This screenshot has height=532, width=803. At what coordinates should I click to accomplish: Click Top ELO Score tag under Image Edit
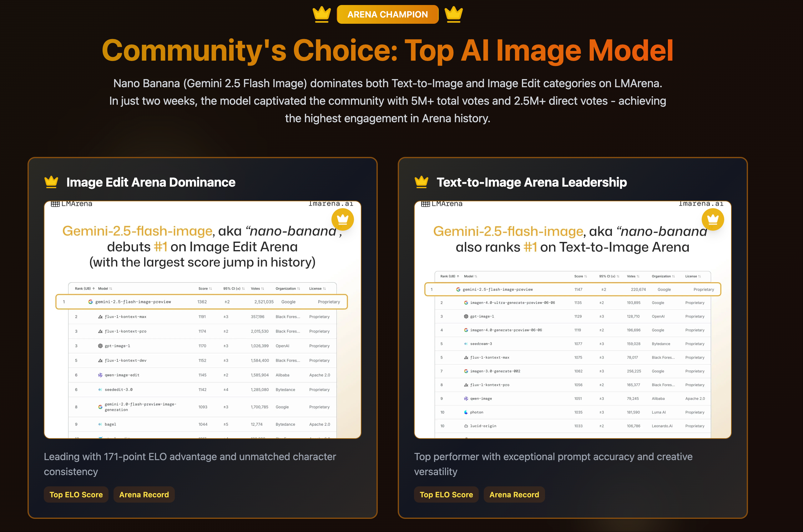coord(76,494)
